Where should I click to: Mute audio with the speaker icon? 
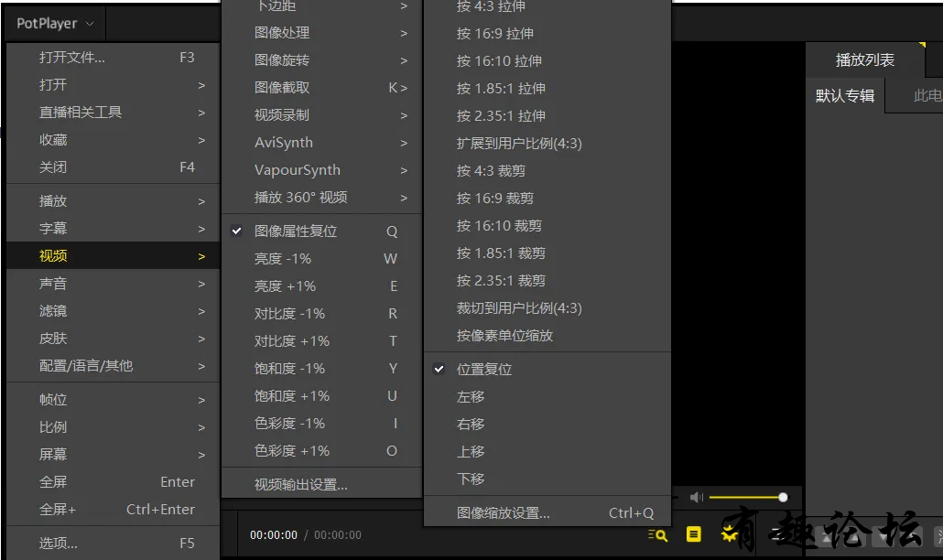tap(697, 497)
